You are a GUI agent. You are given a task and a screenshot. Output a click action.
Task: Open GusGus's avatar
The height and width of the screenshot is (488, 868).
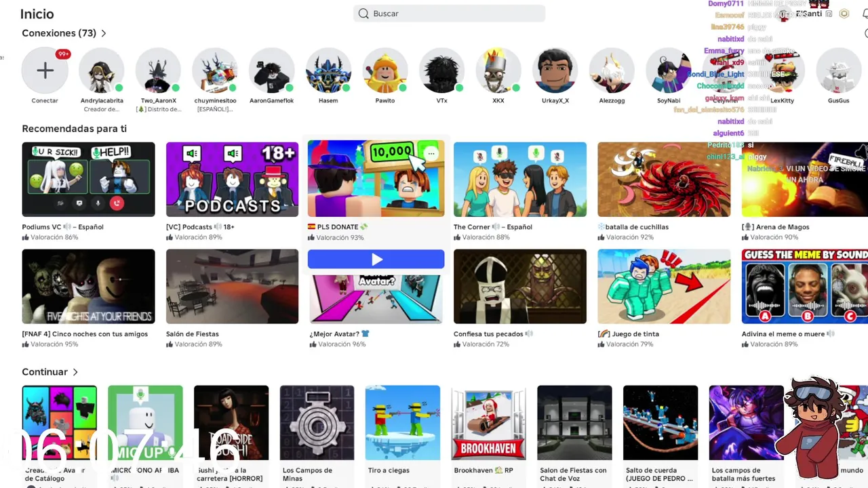coord(839,70)
